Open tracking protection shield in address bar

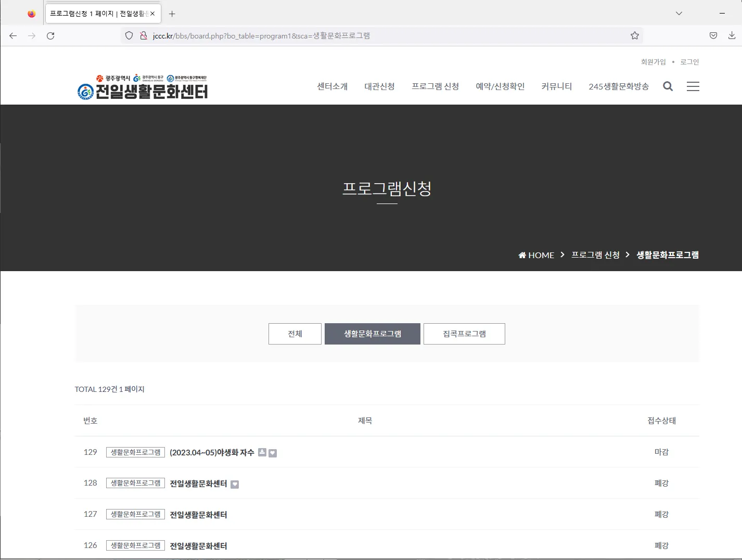(129, 35)
